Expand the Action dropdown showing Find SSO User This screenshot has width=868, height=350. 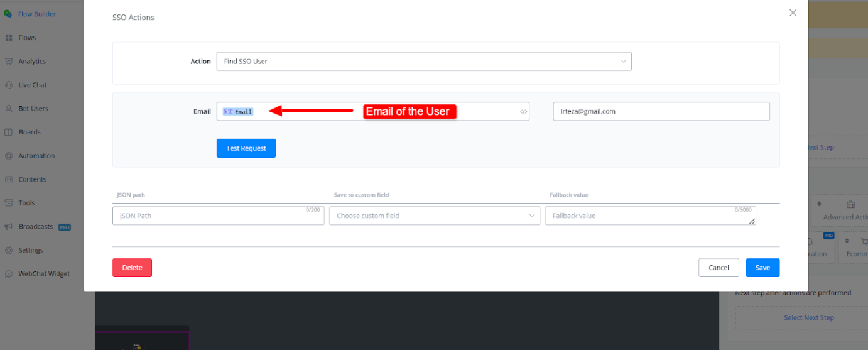tap(423, 62)
